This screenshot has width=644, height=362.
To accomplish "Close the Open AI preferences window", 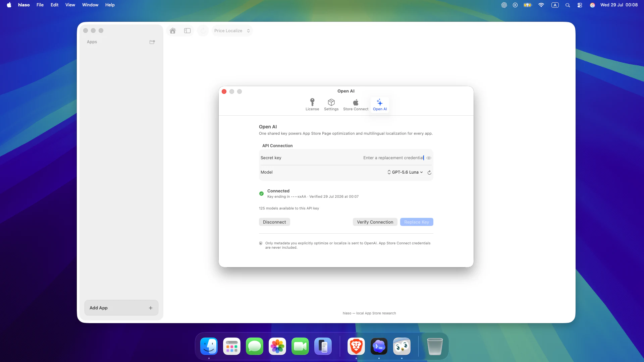I will 224,92.
